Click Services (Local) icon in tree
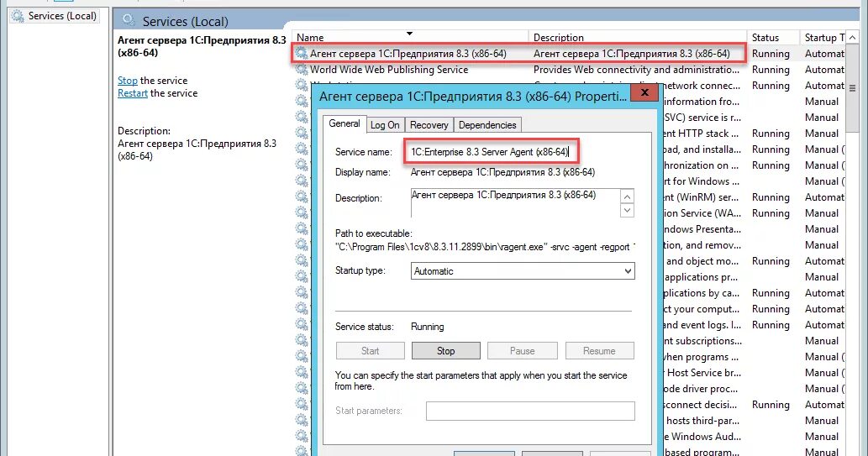The image size is (868, 456). click(x=18, y=16)
